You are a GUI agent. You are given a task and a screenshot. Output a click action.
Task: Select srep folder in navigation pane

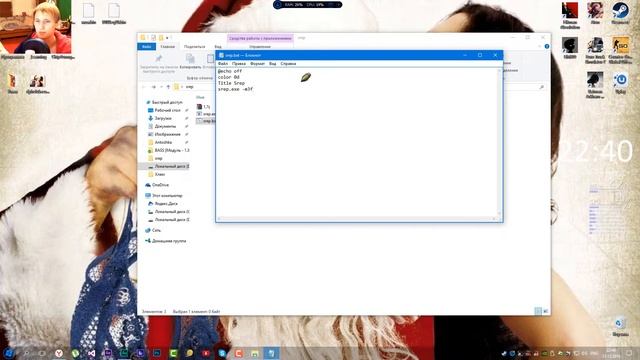pos(158,158)
